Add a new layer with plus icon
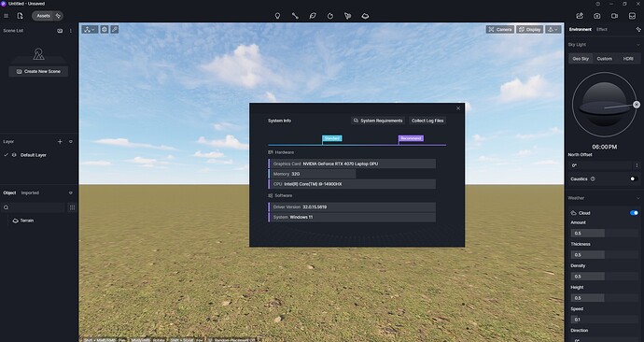Screen dimensions: 644x342 60,141
